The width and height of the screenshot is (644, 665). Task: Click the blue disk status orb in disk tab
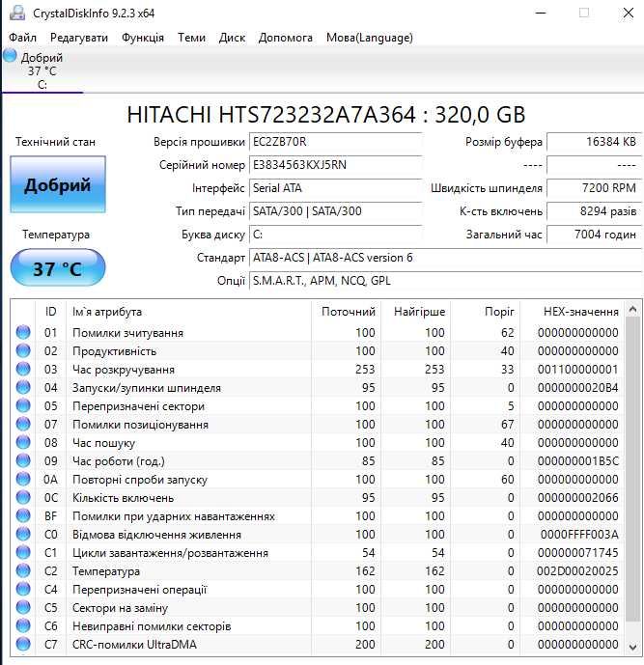(x=10, y=56)
